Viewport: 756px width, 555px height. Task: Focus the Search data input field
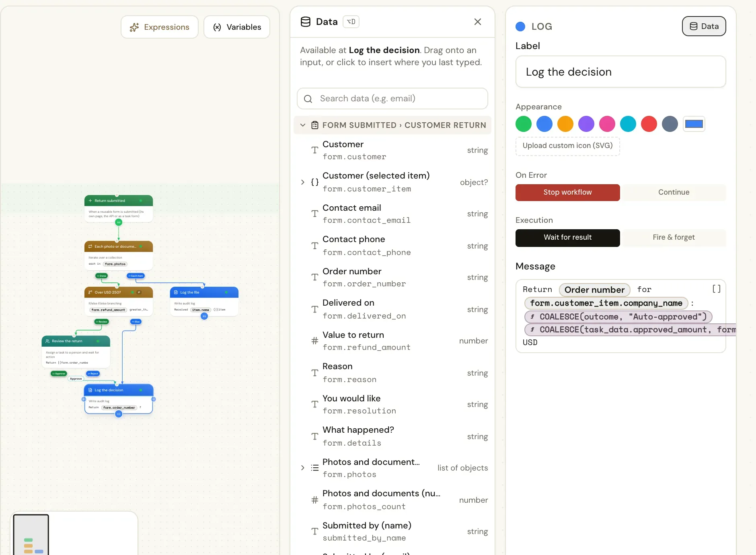392,99
